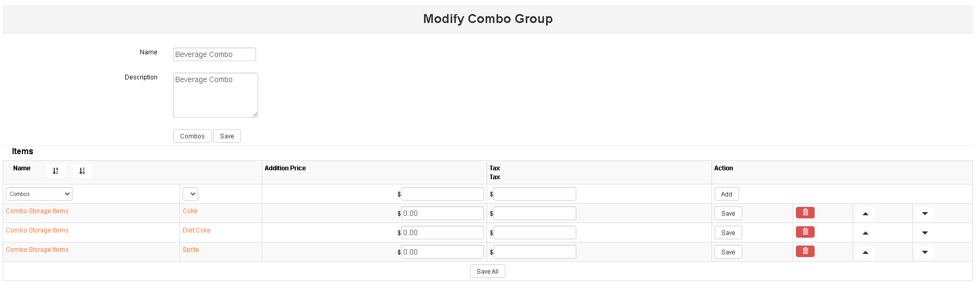Move Coke row down
The image size is (980, 291).
click(x=925, y=214)
